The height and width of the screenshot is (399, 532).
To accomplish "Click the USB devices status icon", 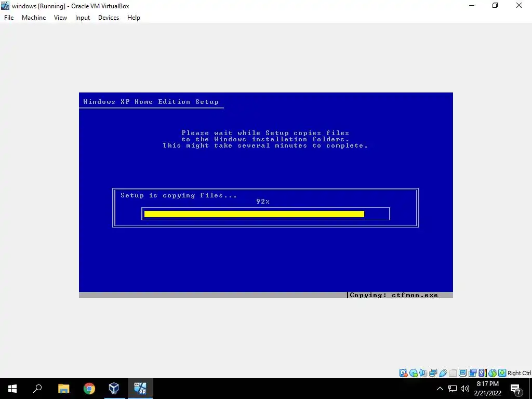I will pos(443,373).
